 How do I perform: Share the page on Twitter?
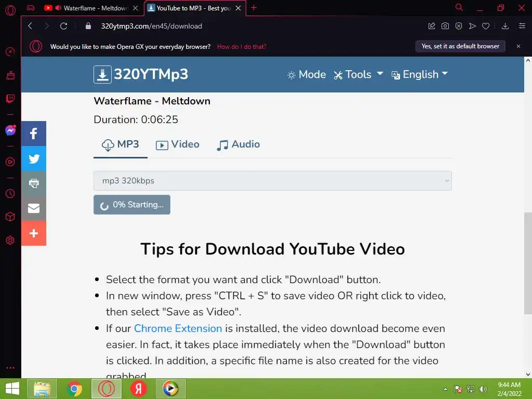(34, 158)
